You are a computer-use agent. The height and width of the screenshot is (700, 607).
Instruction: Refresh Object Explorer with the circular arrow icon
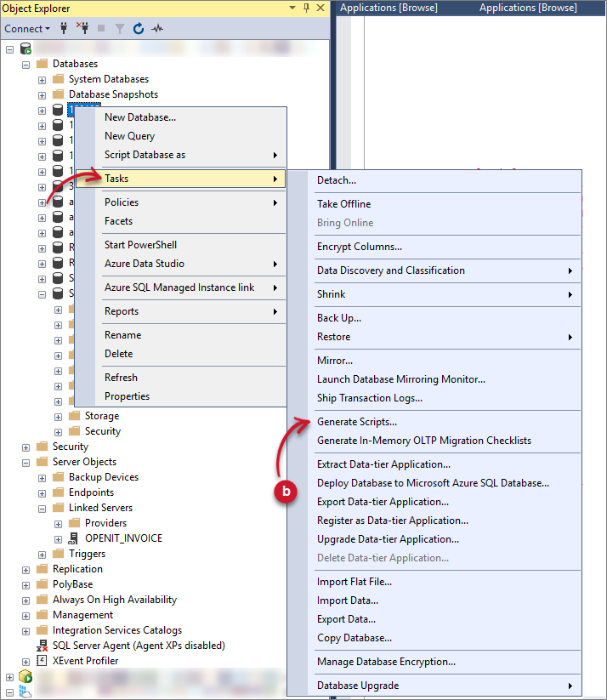tap(138, 28)
